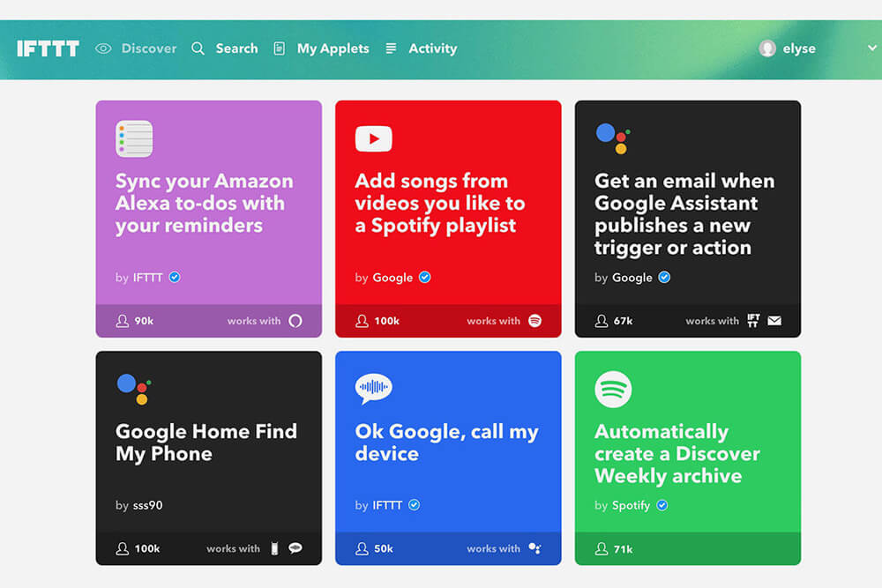Click the notes icon on the Alexa to-dos applet
The width and height of the screenshot is (882, 588).
[x=133, y=138]
